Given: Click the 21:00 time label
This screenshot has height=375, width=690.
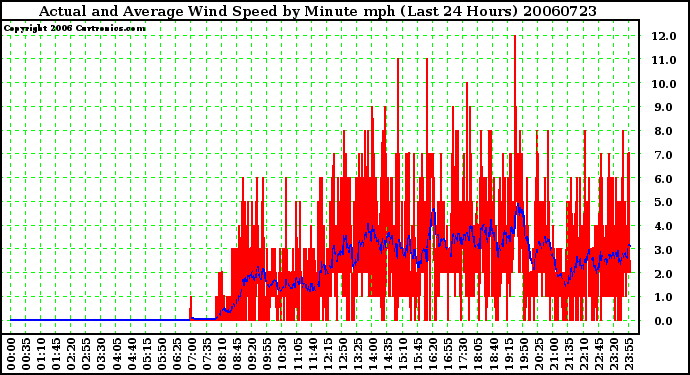Looking at the screenshot, I should [x=553, y=354].
